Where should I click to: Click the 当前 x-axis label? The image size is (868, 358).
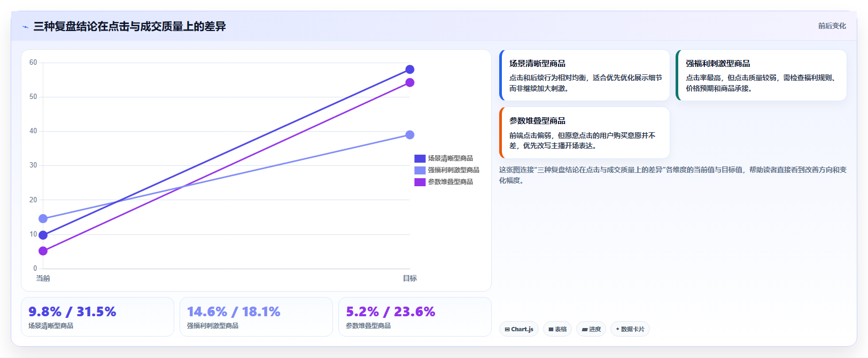43,278
